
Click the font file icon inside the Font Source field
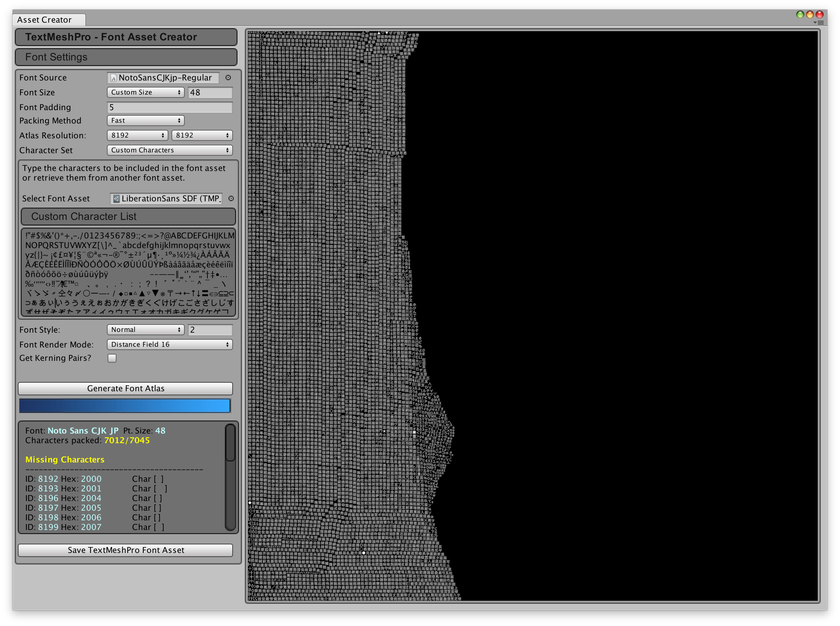tap(114, 78)
